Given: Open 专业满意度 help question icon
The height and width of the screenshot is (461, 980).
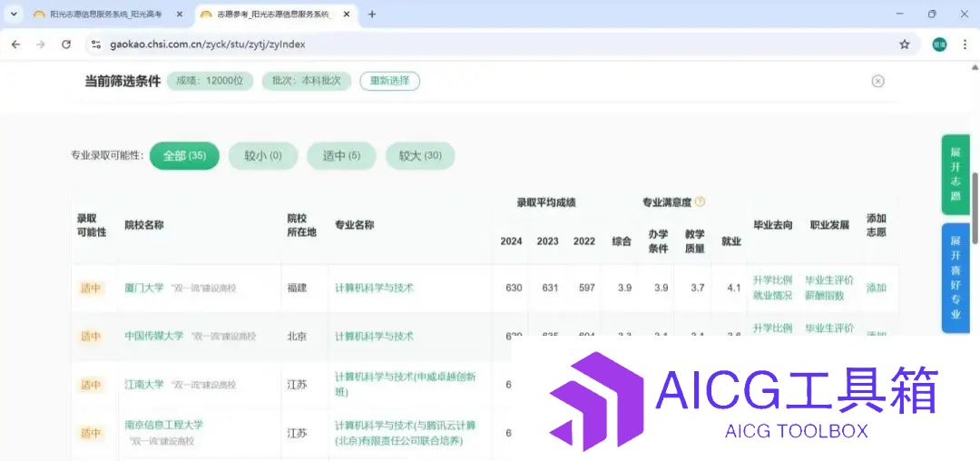Looking at the screenshot, I should tap(700, 201).
